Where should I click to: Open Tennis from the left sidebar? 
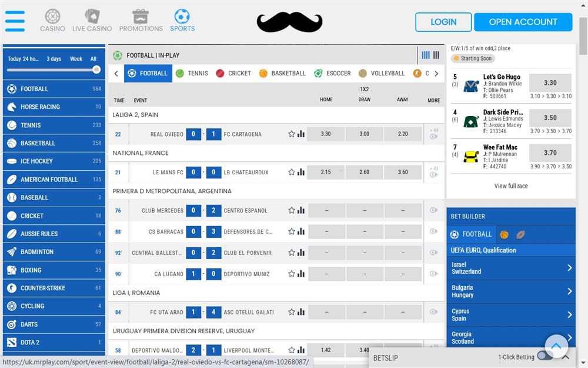tap(54, 125)
